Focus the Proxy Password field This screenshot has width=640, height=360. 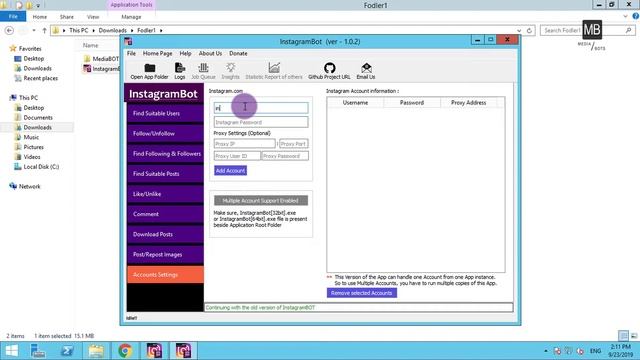[x=285, y=156]
